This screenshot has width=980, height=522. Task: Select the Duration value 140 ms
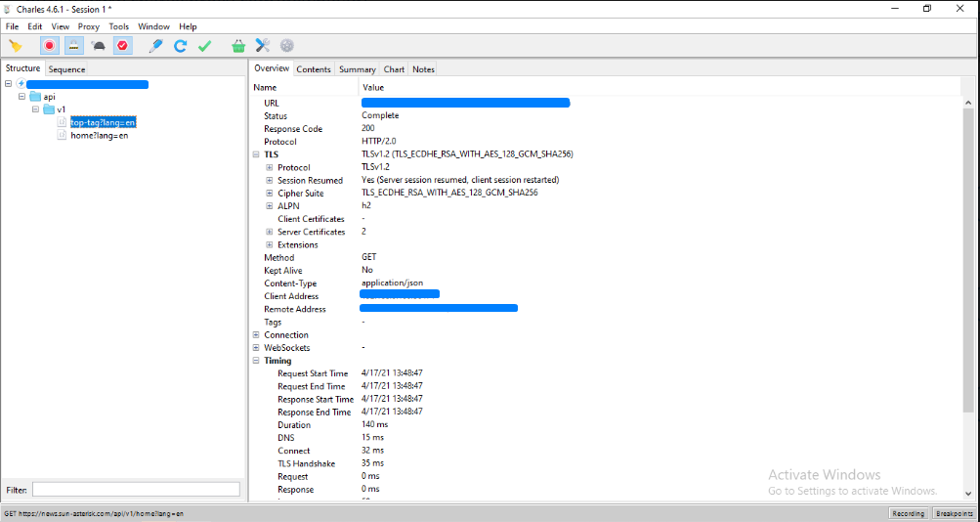coord(375,425)
